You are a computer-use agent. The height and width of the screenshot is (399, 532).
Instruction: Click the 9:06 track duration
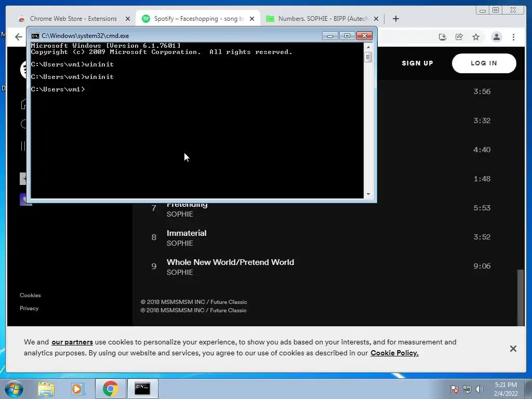(x=482, y=266)
